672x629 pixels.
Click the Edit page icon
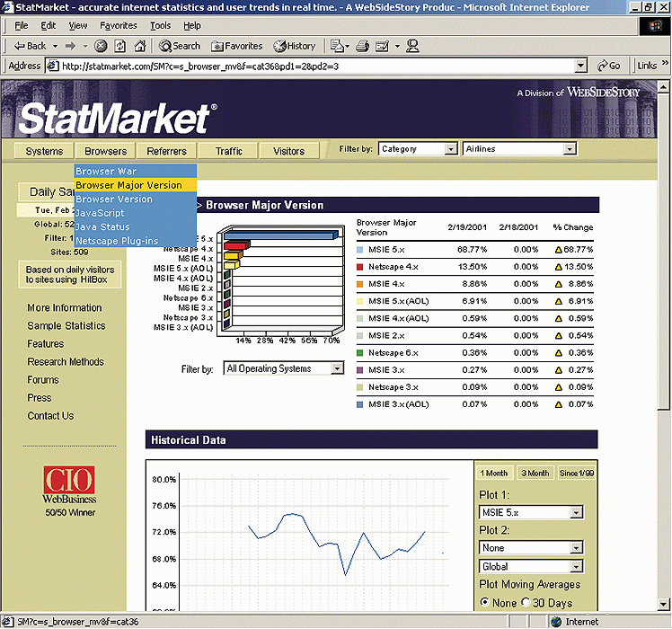coord(382,46)
